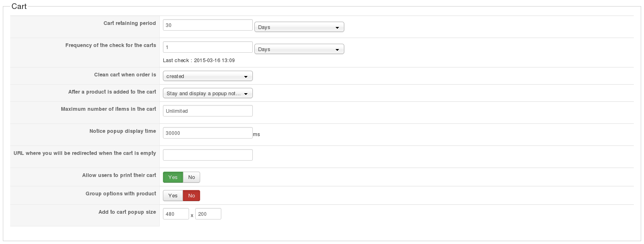Click the Notice popup display time field
The height and width of the screenshot is (244, 644).
(x=207, y=133)
